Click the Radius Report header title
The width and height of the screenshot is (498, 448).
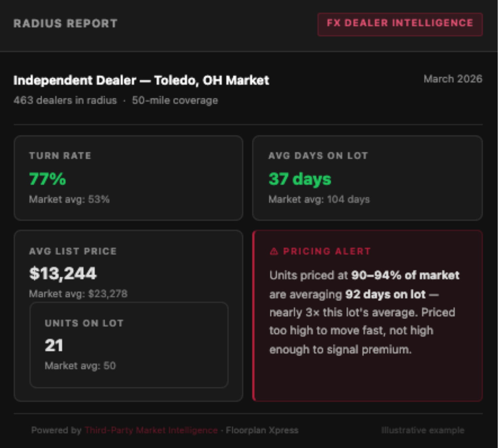[65, 24]
